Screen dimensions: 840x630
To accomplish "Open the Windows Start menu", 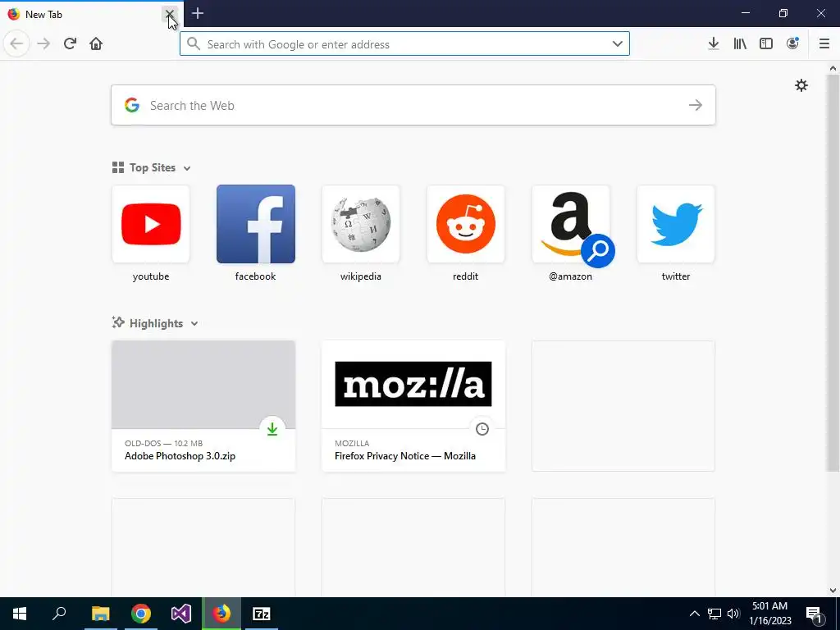I will pyautogui.click(x=20, y=614).
